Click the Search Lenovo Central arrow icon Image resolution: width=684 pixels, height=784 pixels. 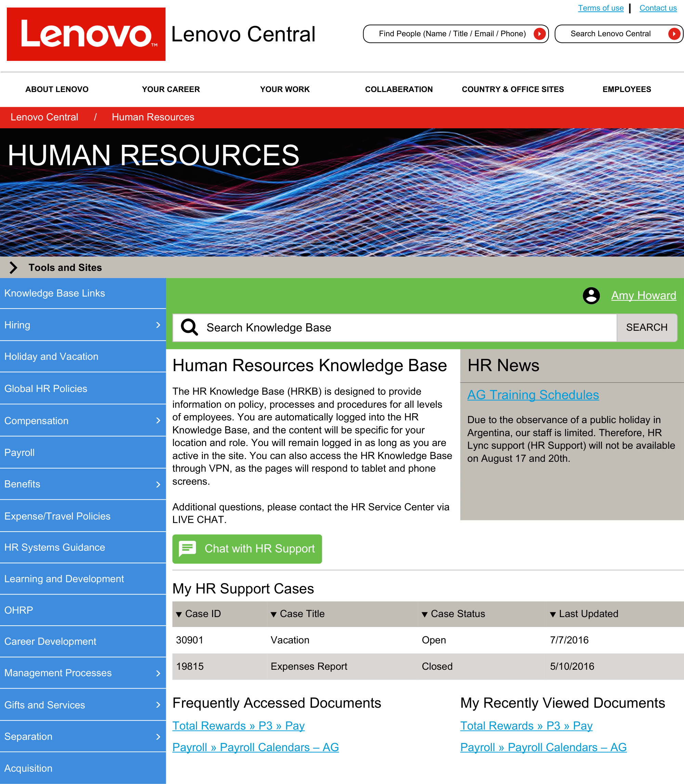674,34
